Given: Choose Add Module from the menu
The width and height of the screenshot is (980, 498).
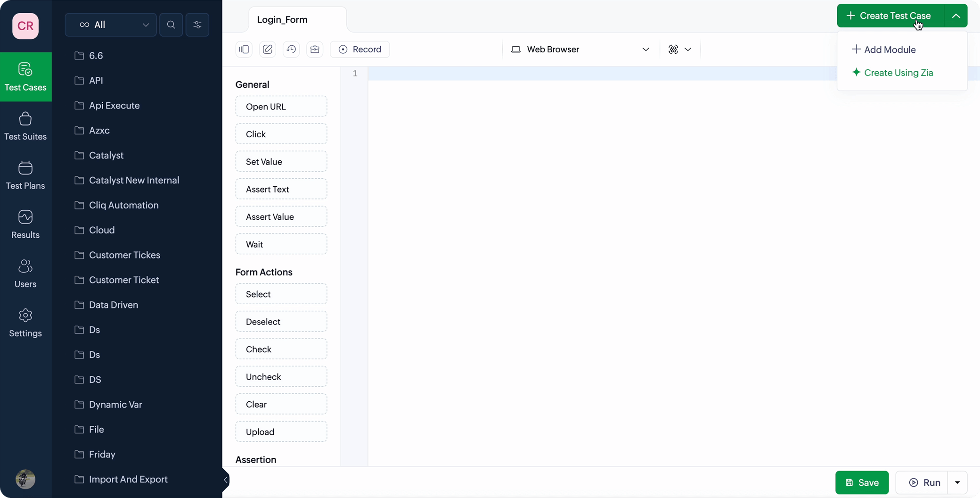Looking at the screenshot, I should pos(884,50).
